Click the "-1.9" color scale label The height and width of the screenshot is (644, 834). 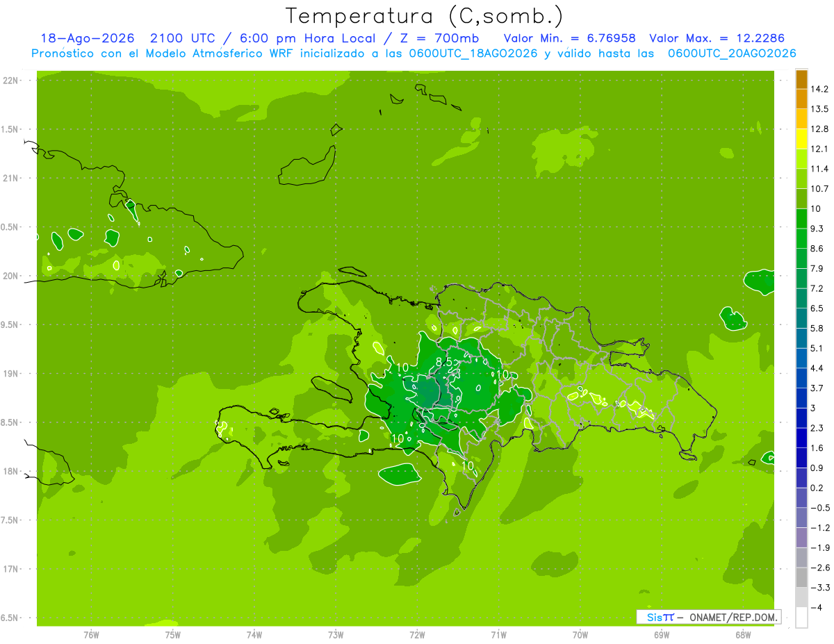[820, 547]
